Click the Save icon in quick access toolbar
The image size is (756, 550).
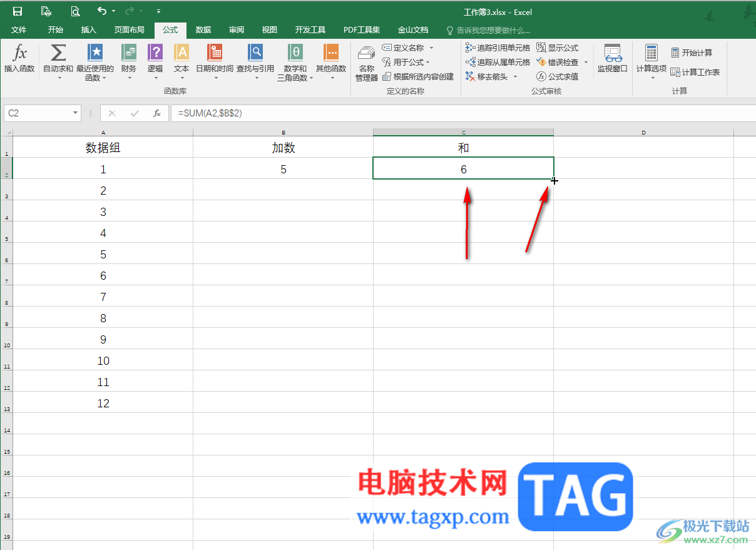[x=18, y=11]
